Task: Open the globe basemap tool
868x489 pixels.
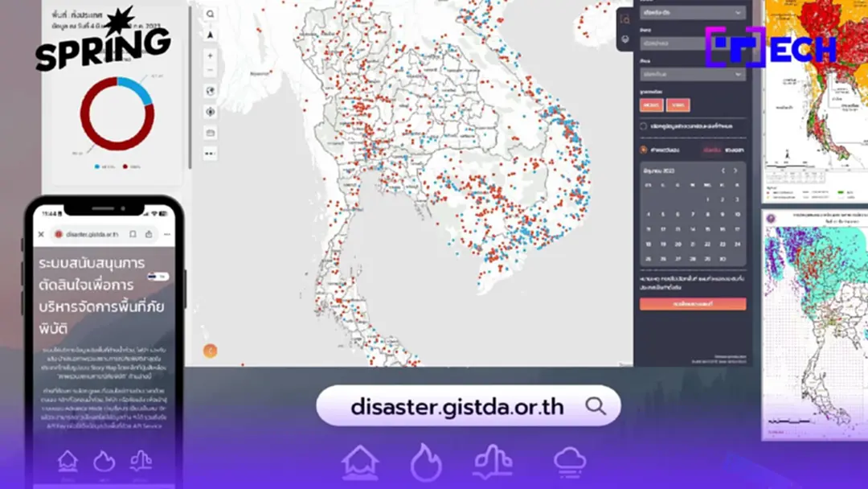Action: (211, 91)
